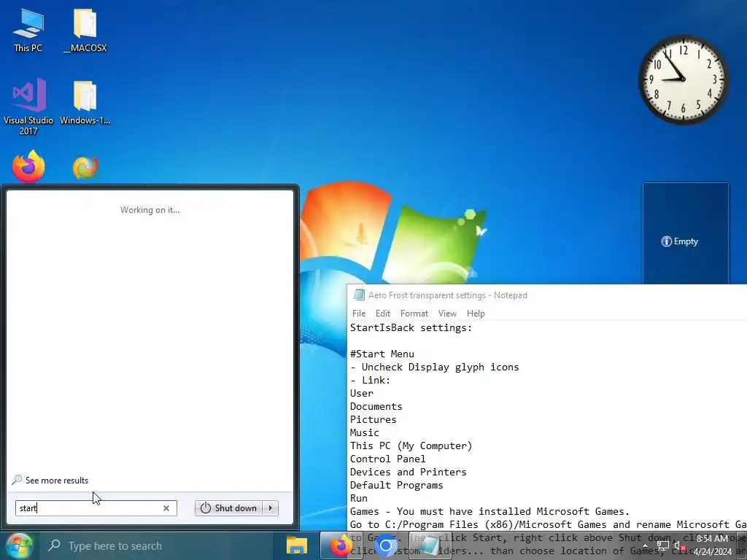Click the 'User' line in Notepad
Image resolution: width=747 pixels, height=560 pixels.
tap(362, 393)
